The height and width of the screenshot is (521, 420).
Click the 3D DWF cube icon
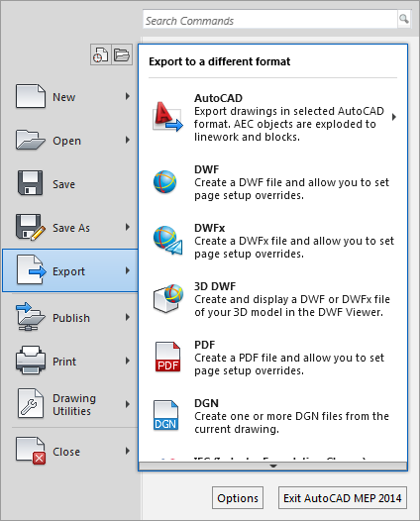pyautogui.click(x=167, y=298)
